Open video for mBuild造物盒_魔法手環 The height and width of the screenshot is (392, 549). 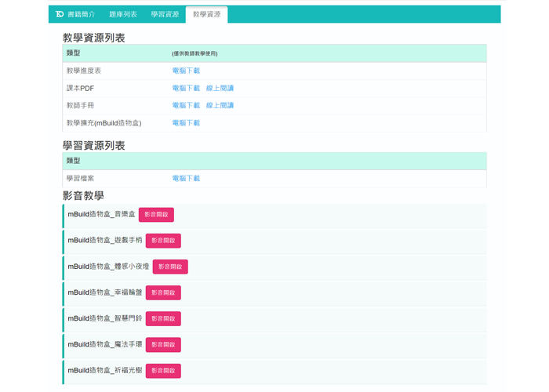(163, 345)
